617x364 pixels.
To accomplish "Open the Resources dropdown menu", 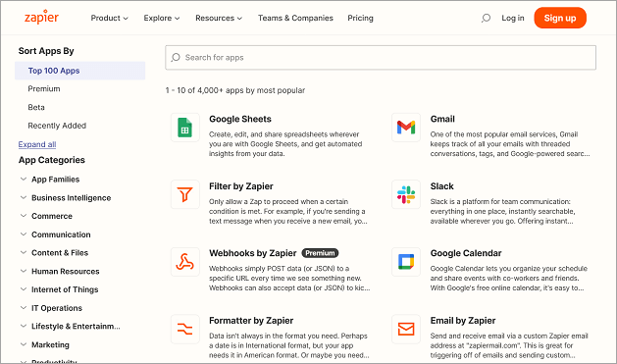I will tap(219, 18).
